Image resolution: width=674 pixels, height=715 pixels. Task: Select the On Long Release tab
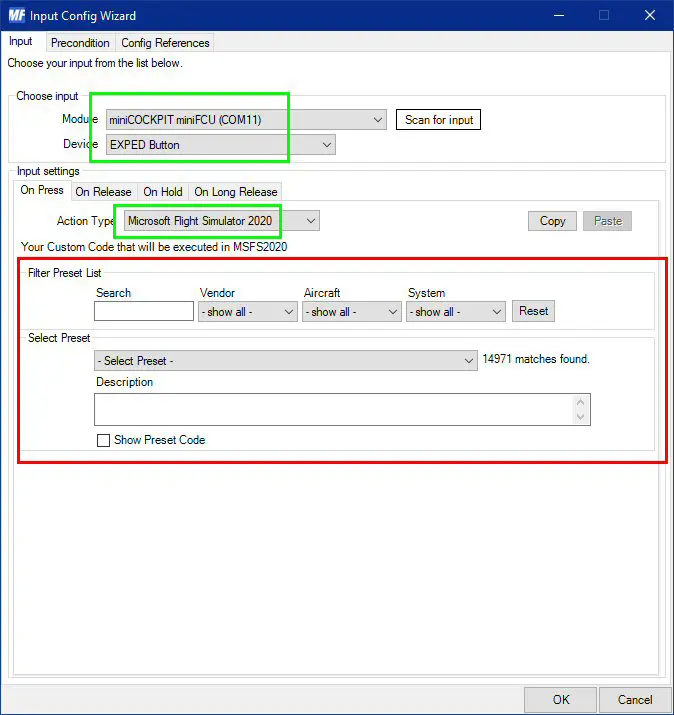[236, 192]
